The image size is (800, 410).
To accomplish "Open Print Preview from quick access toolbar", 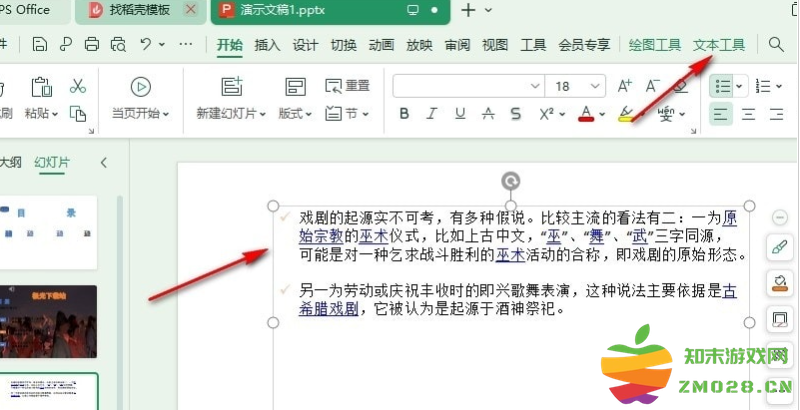I will tap(118, 44).
